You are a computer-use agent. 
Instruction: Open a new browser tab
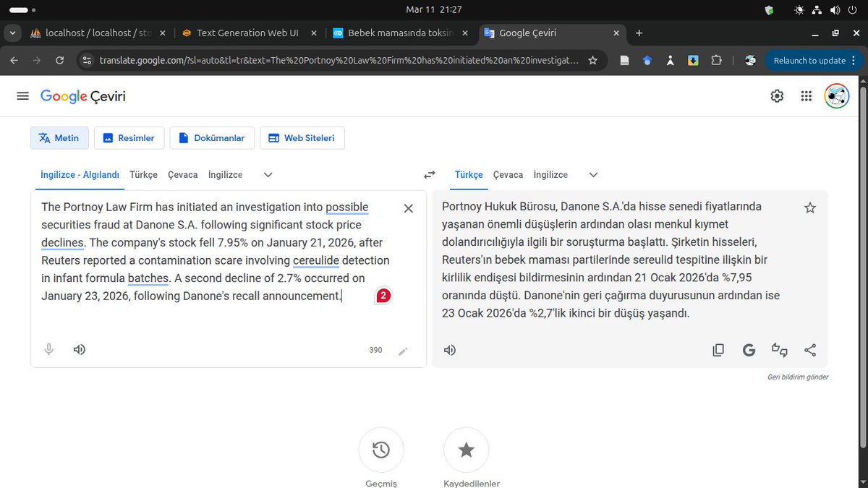click(x=639, y=33)
